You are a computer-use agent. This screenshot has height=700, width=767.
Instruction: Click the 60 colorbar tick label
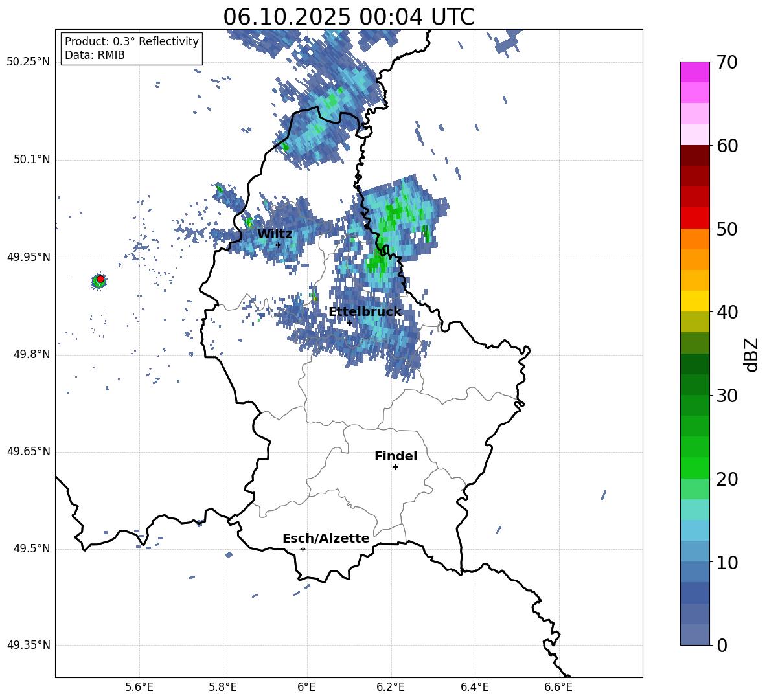[727, 146]
